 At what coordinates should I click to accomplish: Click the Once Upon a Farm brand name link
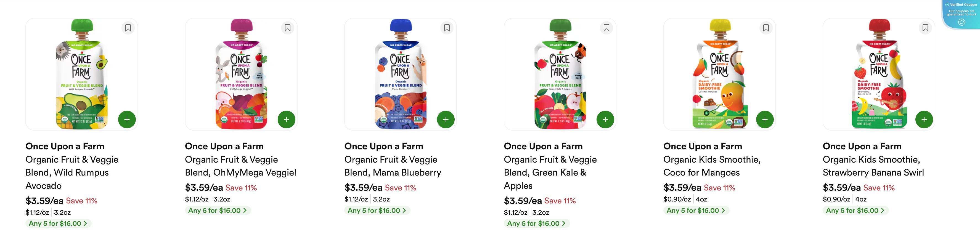coord(65,146)
